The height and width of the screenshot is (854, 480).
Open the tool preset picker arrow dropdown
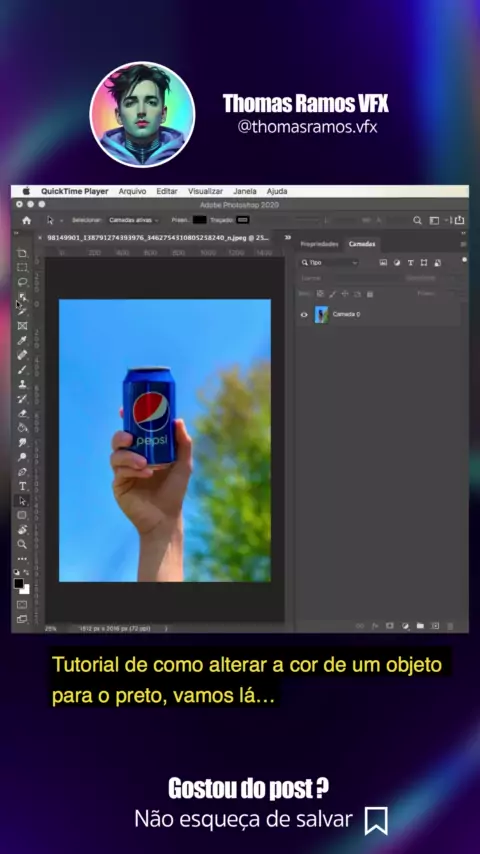tap(62, 221)
